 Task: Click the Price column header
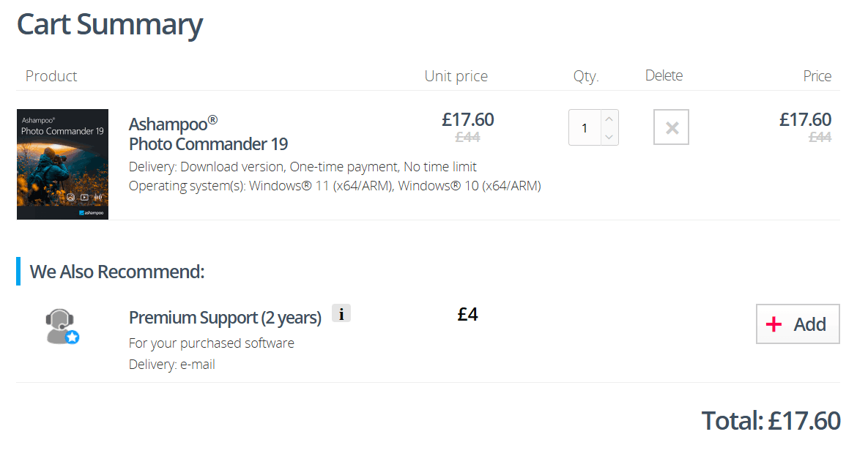(x=817, y=76)
